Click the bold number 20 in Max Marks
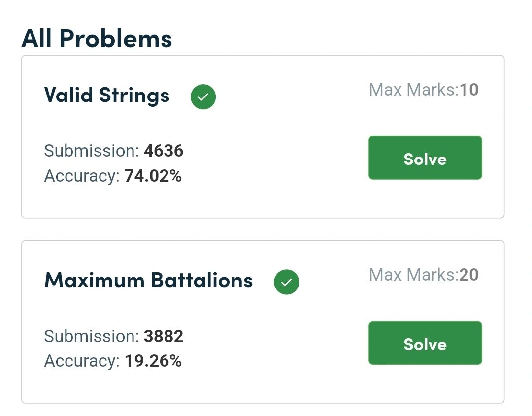Viewport: 532px width, 416px height. pyautogui.click(x=469, y=275)
